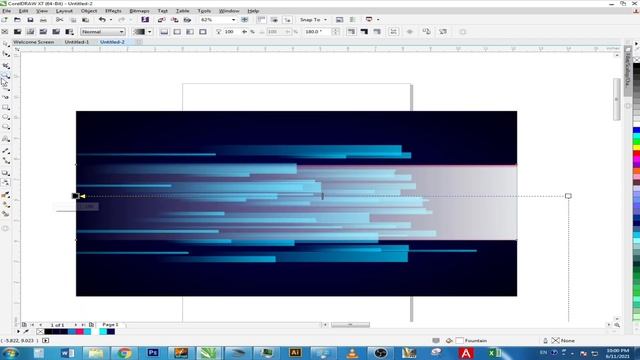
Task: Undo the last action with the Undo arrow
Action: point(102,20)
